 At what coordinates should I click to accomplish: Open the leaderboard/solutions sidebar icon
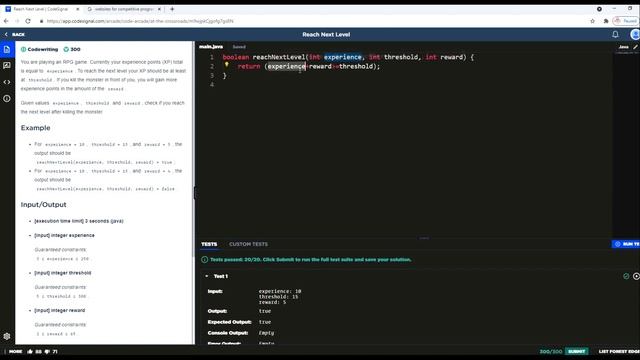point(7,65)
